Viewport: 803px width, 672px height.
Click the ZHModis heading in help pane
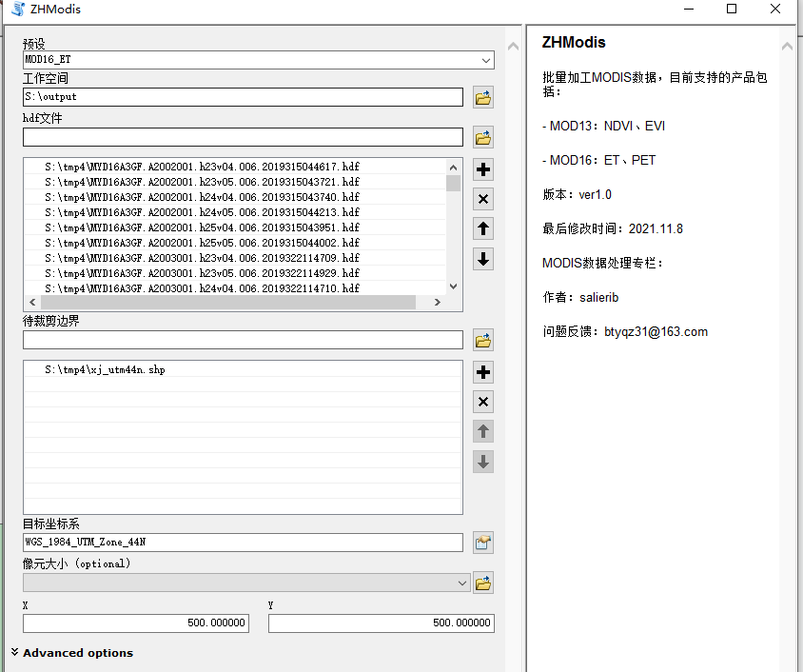pos(574,43)
